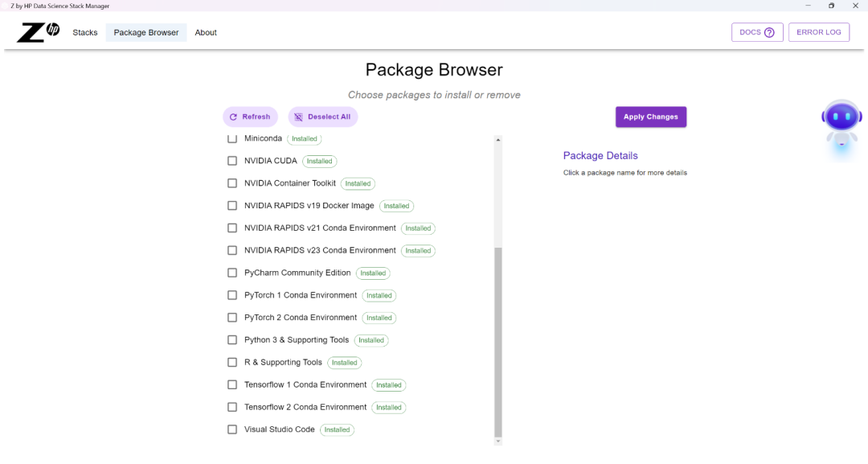This screenshot has height=464, width=868.
Task: Show PyCharm Community Edition details
Action: [x=297, y=273]
